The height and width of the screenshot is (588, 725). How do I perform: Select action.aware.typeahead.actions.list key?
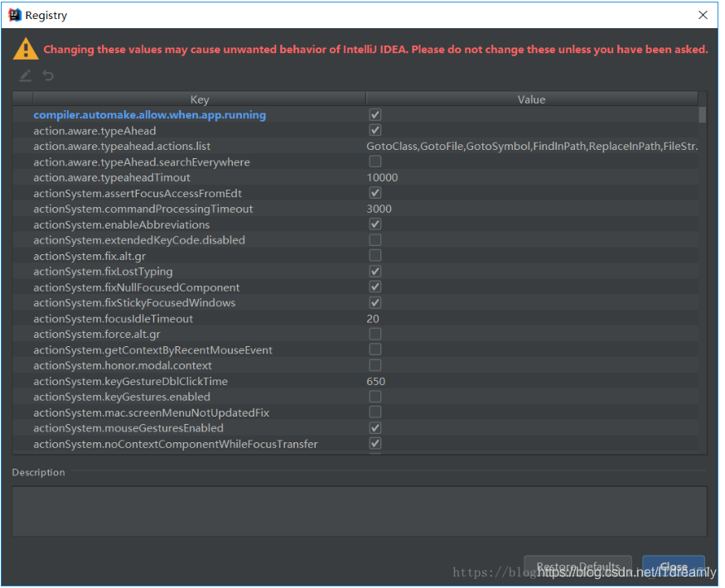pyautogui.click(x=122, y=146)
